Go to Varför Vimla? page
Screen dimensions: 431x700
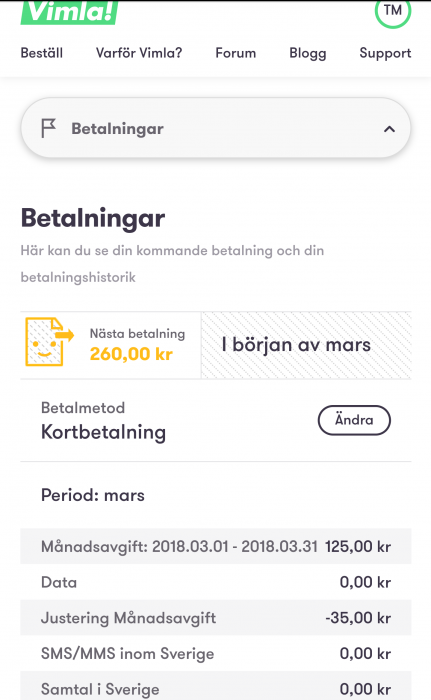click(x=139, y=53)
